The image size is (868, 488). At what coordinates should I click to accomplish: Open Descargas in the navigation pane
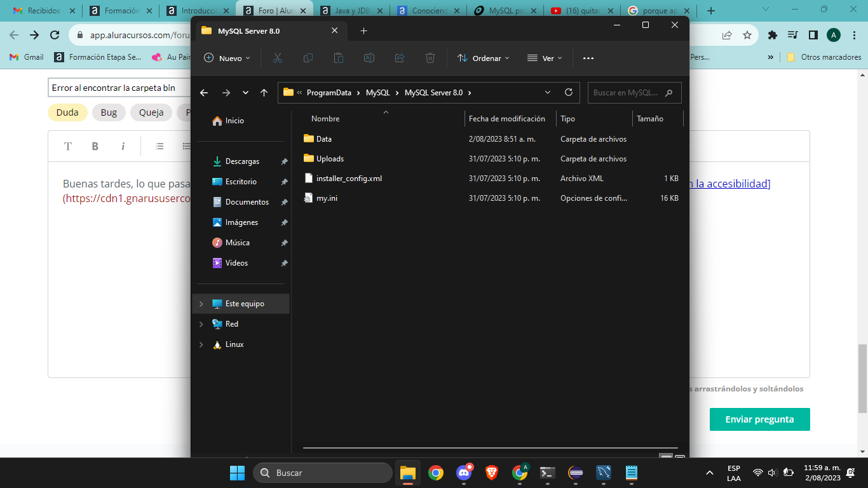(242, 161)
